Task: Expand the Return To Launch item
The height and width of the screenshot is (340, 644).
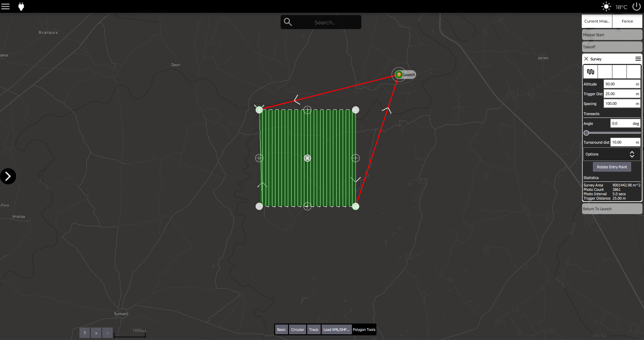Action: [x=612, y=209]
